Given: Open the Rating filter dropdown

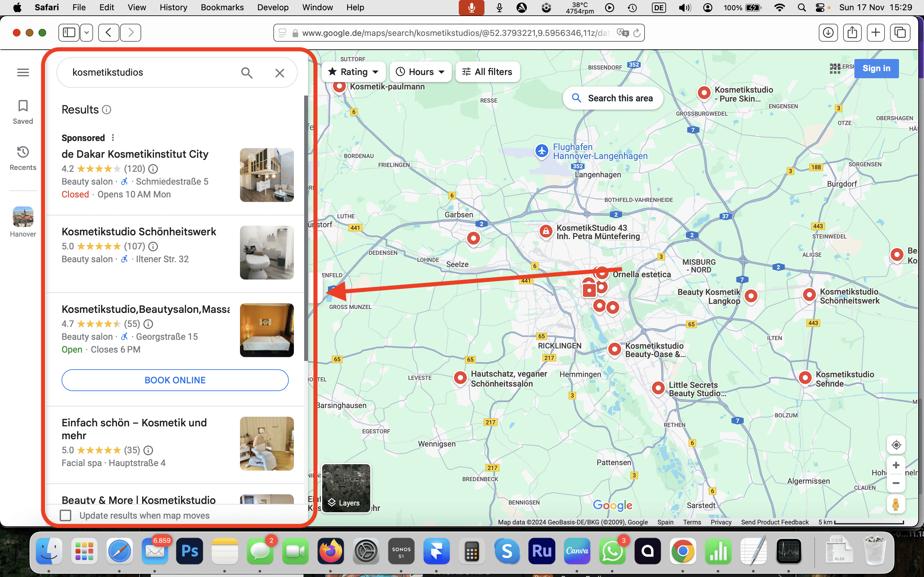Looking at the screenshot, I should tap(353, 72).
